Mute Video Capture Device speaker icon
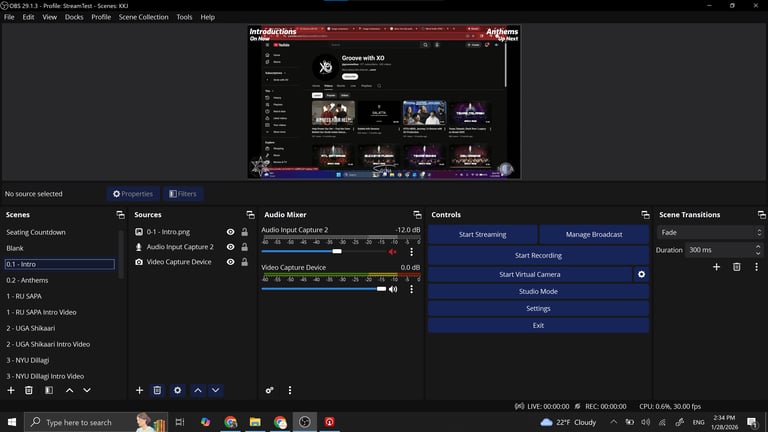Viewport: 768px width, 432px height. click(393, 289)
